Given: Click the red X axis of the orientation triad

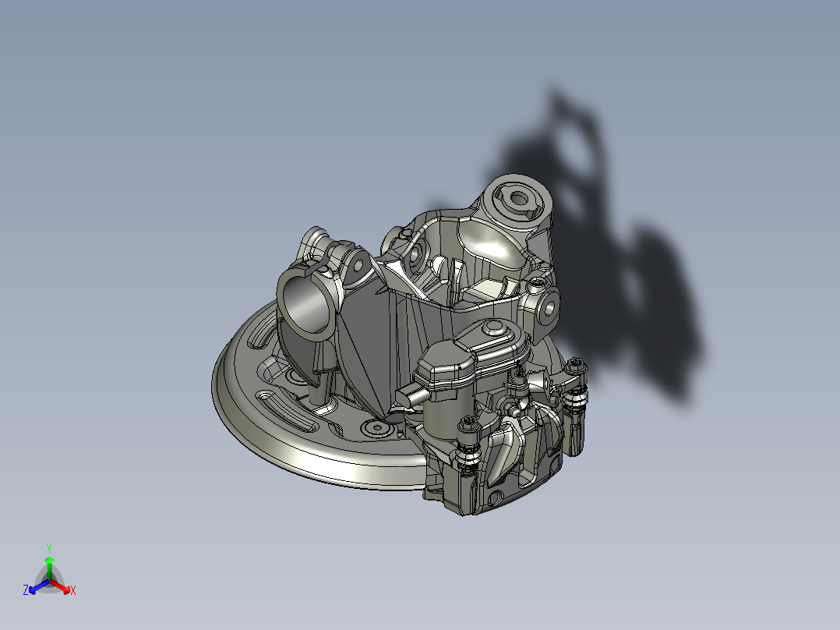Looking at the screenshot, I should click(60, 586).
